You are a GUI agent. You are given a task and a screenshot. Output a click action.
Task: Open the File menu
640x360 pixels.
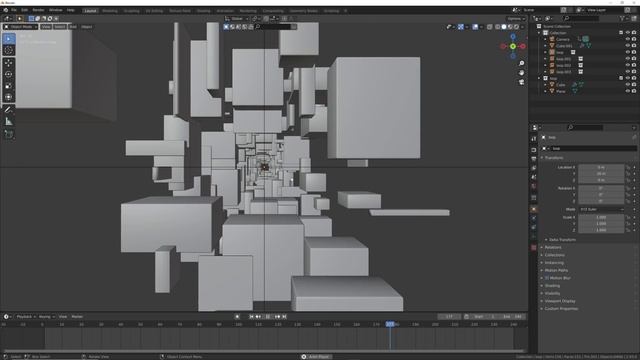pos(14,10)
